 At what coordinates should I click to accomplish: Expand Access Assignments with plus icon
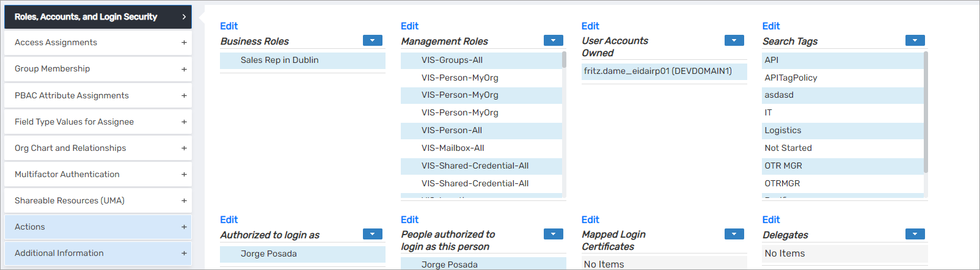[184, 43]
